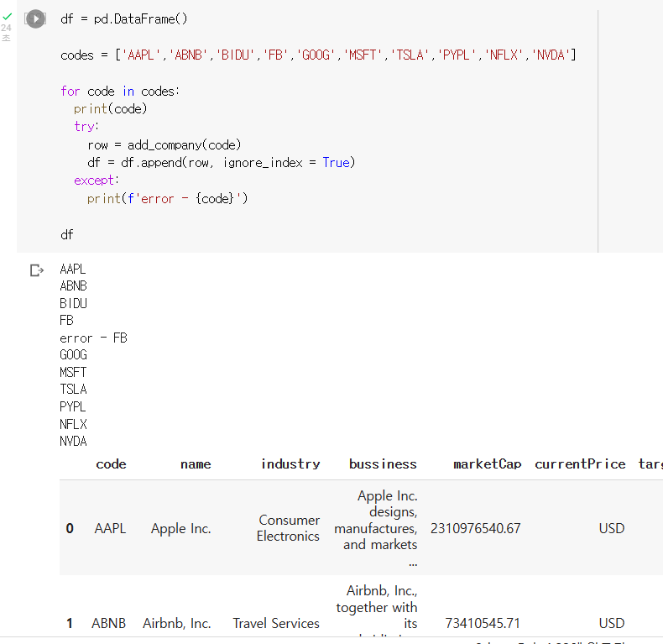Viewport: 663px width, 644px height.
Task: Click row index 0 in table
Action: [70, 528]
